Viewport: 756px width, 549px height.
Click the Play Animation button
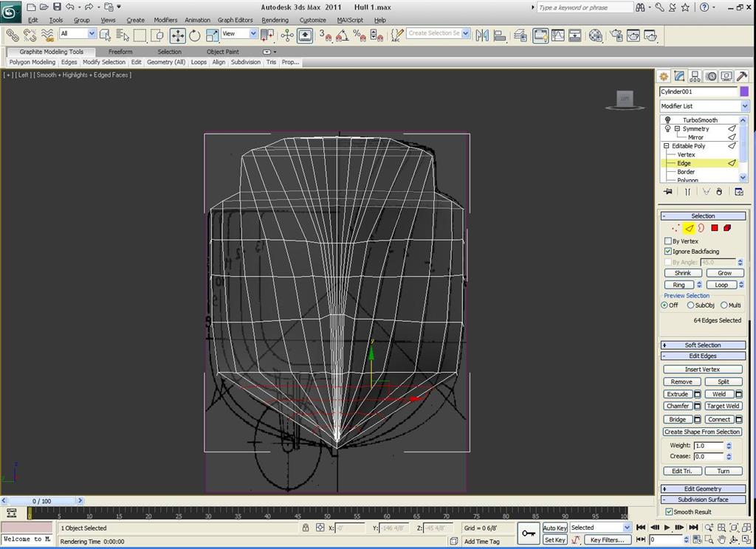point(667,528)
